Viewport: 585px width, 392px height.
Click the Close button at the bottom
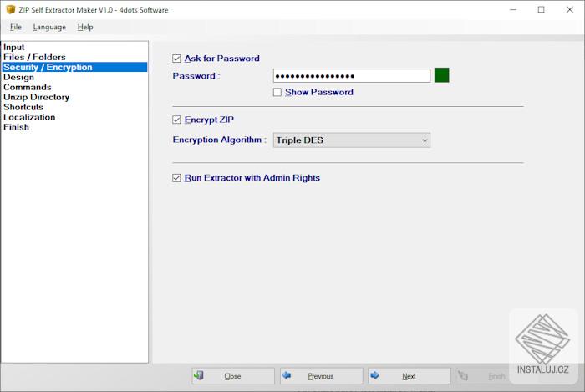pyautogui.click(x=233, y=376)
